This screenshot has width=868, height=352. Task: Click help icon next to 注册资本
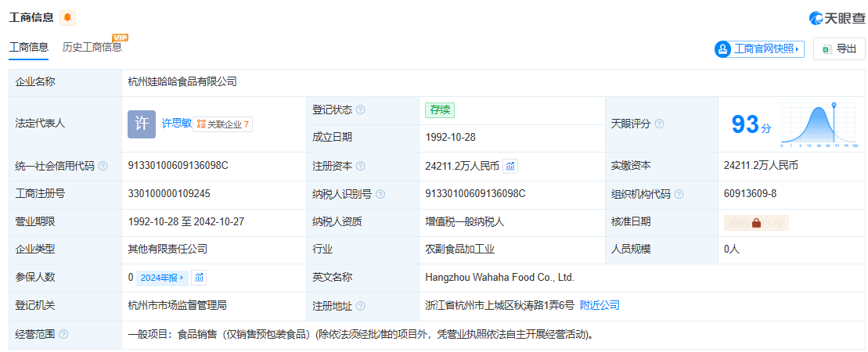point(360,166)
